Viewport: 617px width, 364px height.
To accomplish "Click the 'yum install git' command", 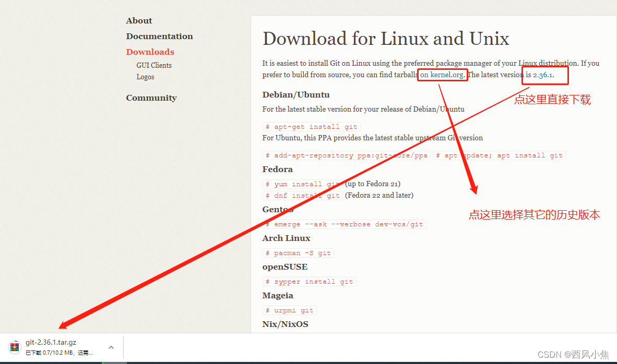I will click(x=302, y=184).
